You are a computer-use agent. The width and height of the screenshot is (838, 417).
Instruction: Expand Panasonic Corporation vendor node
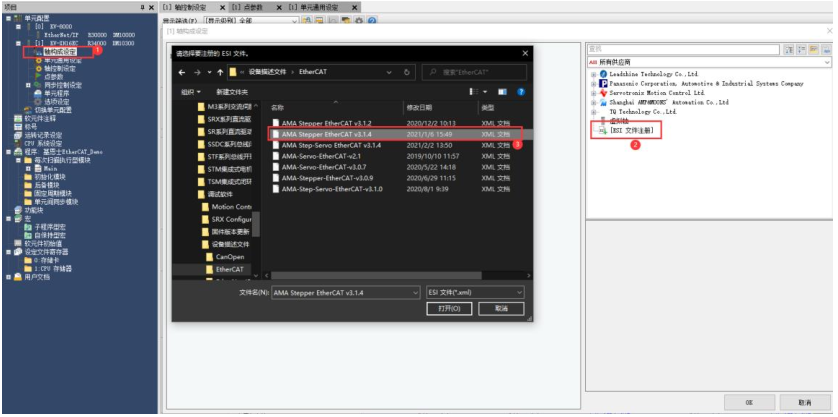coord(593,84)
